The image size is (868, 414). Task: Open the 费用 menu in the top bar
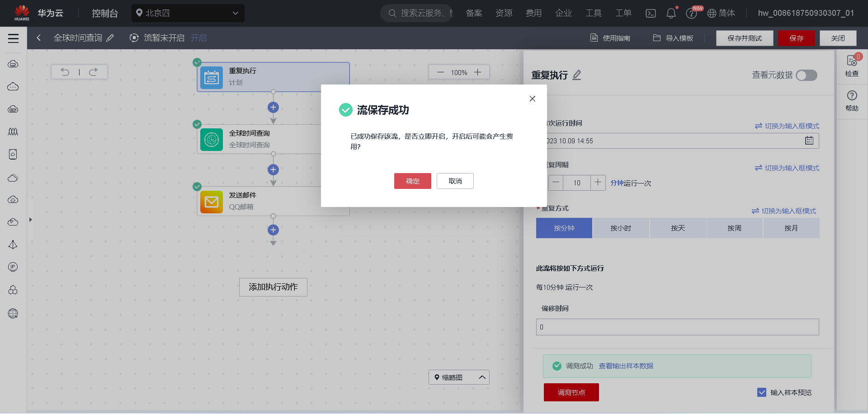pyautogui.click(x=534, y=13)
